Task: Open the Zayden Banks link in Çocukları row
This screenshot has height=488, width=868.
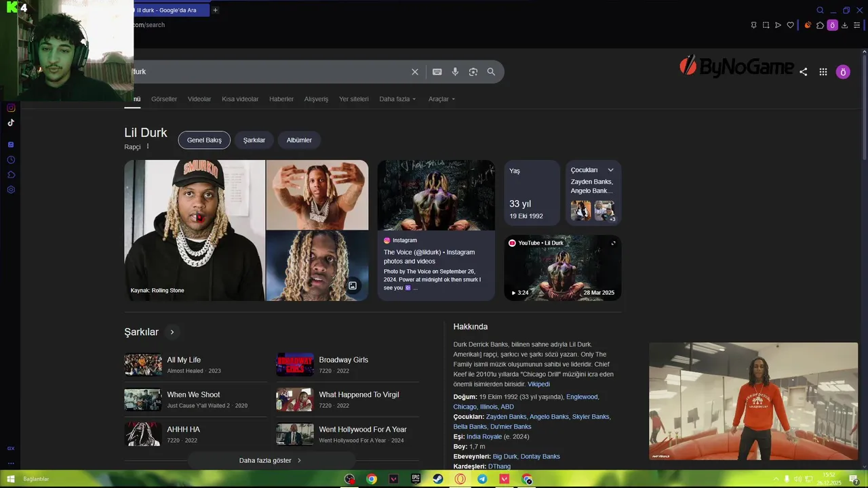Action: coord(506,417)
